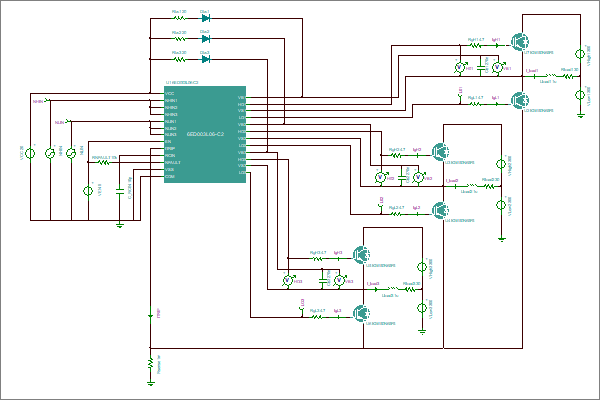Select the phase 3 high-side IGBT

click(x=361, y=255)
